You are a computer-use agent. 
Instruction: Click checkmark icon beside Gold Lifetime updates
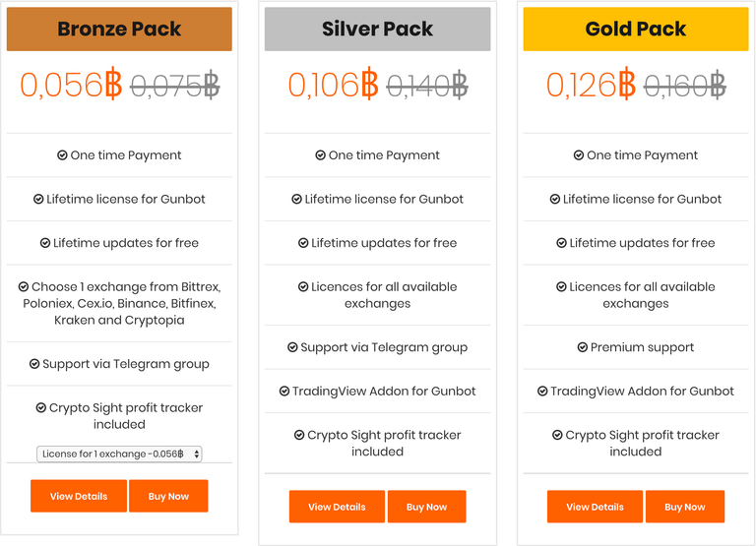point(562,243)
